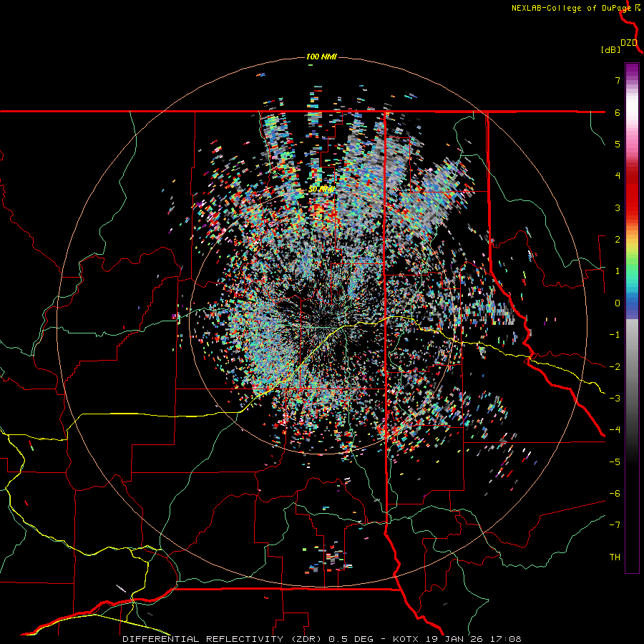This screenshot has width=644, height=644.
Task: Click the -3 tick on the dB scale
Action: click(615, 398)
